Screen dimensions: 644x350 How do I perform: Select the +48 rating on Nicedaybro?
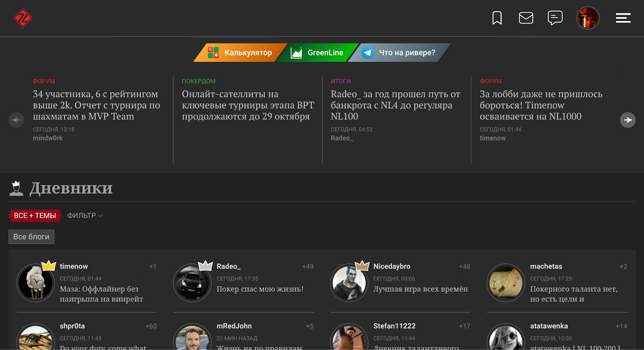pos(464,266)
